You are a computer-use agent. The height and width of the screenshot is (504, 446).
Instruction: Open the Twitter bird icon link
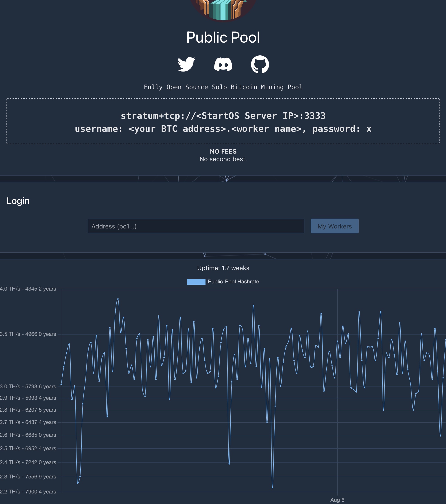(x=186, y=64)
